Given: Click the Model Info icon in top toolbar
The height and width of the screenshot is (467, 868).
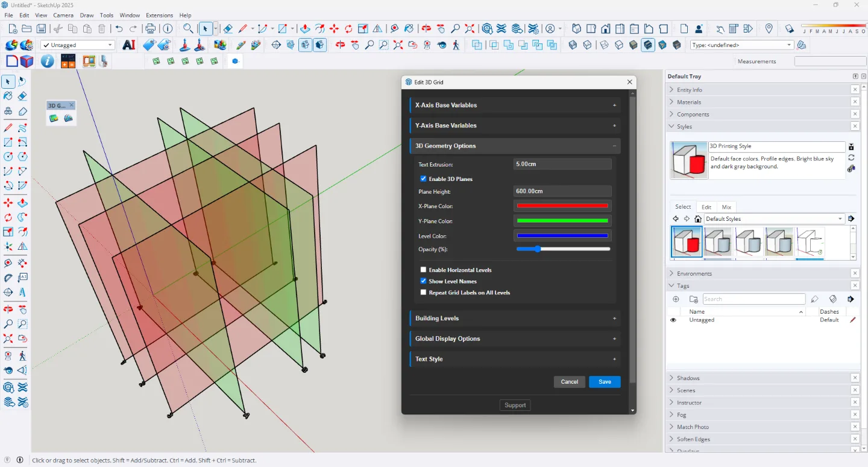Looking at the screenshot, I should point(168,28).
